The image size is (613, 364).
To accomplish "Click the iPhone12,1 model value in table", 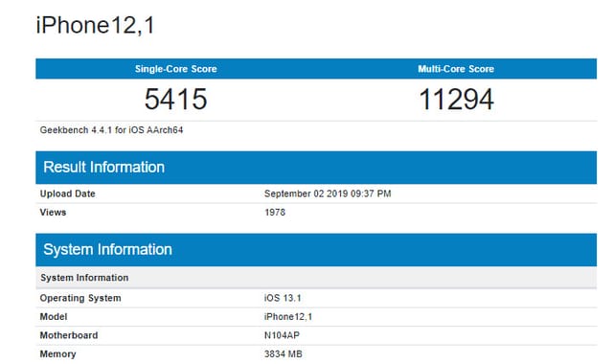I will pyautogui.click(x=288, y=317).
